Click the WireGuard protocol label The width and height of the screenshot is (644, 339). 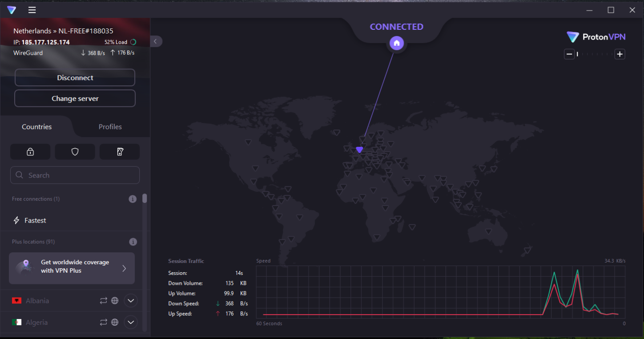tap(28, 52)
